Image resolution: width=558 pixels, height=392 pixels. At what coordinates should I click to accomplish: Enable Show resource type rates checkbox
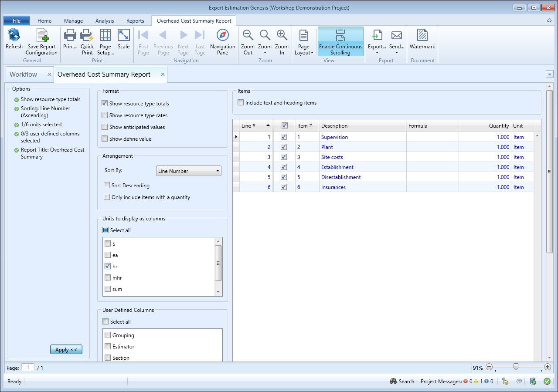(x=105, y=115)
